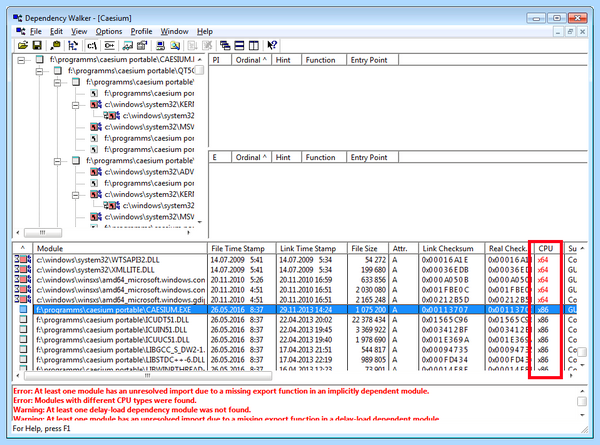
Task: Sort by File Time Stamp column header
Action: click(241, 248)
